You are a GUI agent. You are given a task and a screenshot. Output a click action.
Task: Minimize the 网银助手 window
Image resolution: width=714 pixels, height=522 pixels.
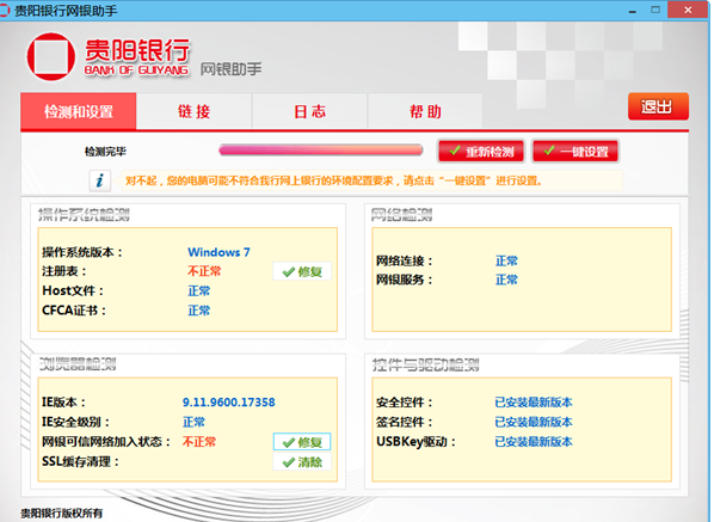(632, 10)
